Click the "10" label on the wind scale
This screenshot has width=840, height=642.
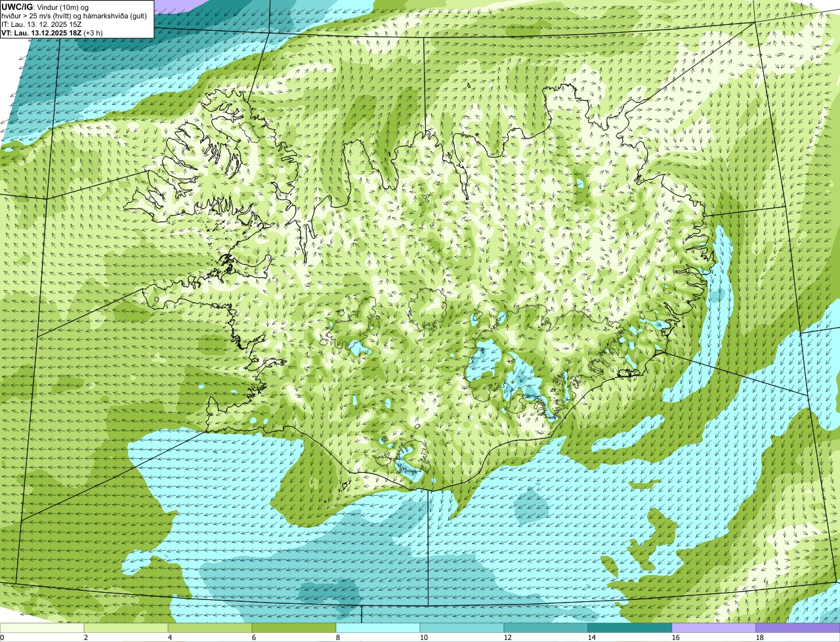tap(424, 637)
